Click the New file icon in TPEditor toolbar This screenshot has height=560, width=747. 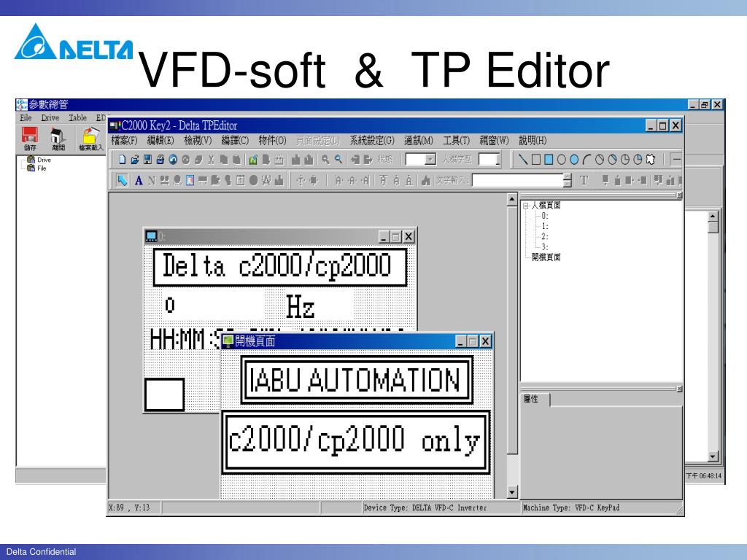(123, 160)
